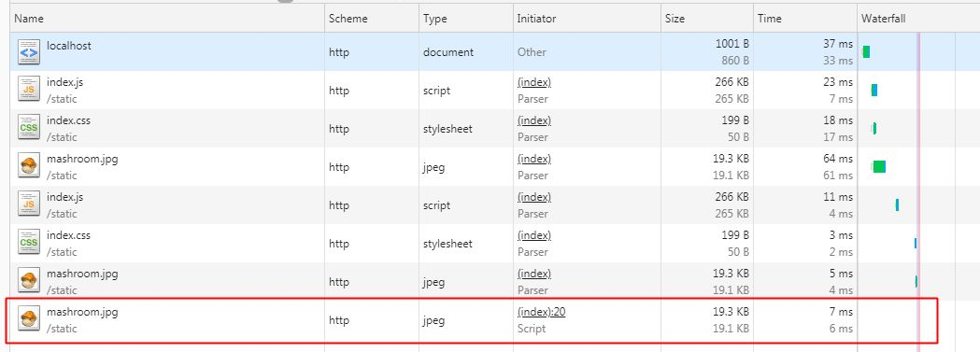
Task: Click the "23 ms" time value
Action: (x=838, y=82)
